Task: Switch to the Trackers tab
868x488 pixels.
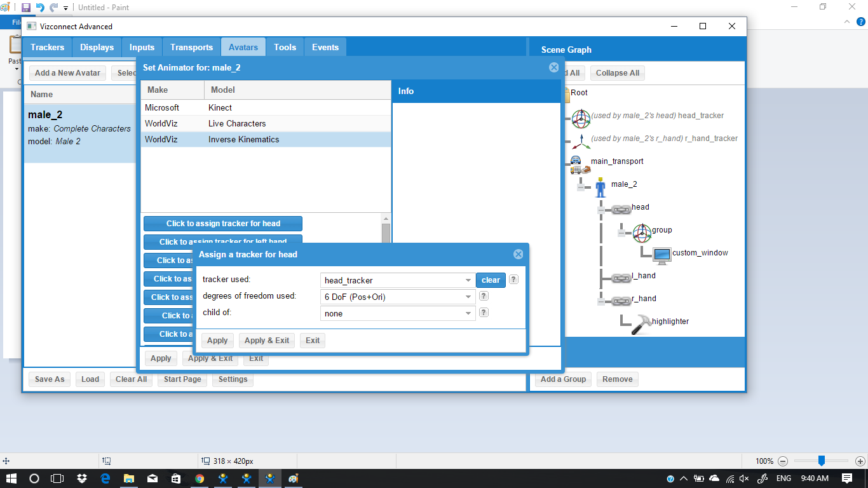Action: [x=48, y=47]
